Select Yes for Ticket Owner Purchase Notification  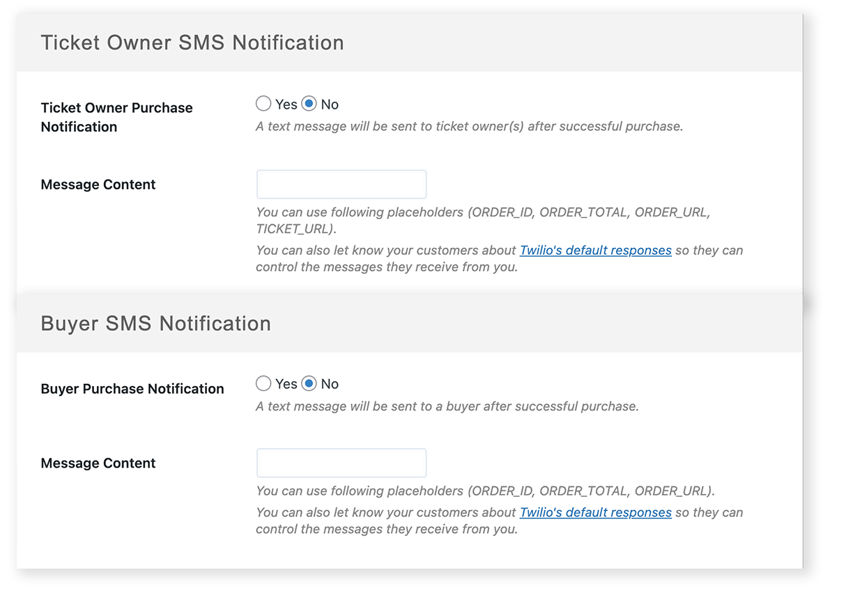263,103
